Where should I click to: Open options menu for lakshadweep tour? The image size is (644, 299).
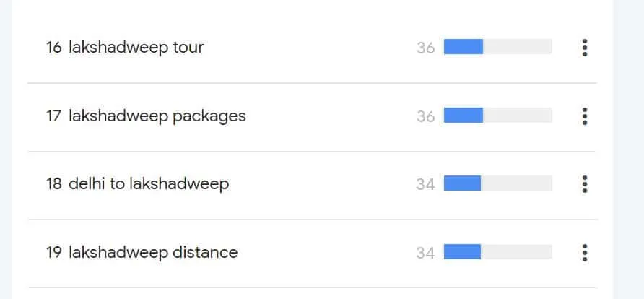click(x=585, y=48)
